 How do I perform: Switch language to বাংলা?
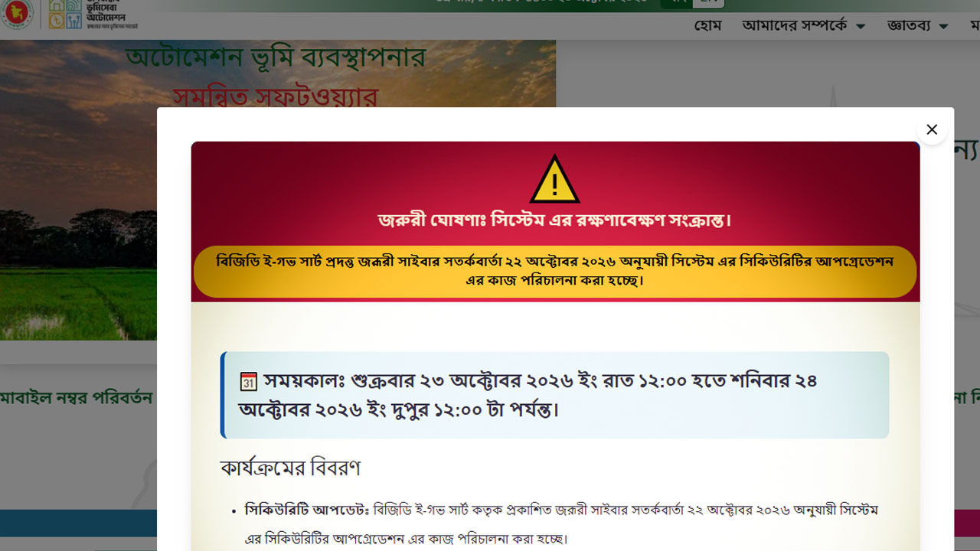(x=677, y=2)
